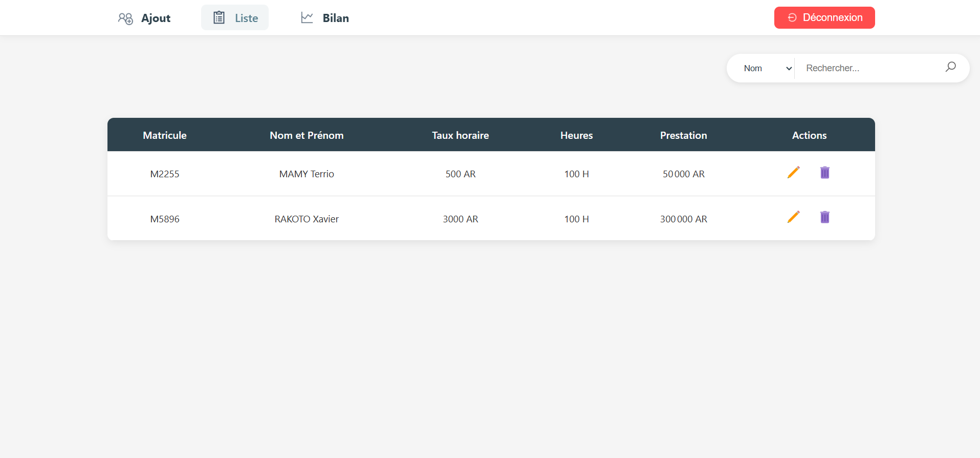The width and height of the screenshot is (980, 458).
Task: Click the RAKOTO Xavier name cell
Action: (x=307, y=219)
